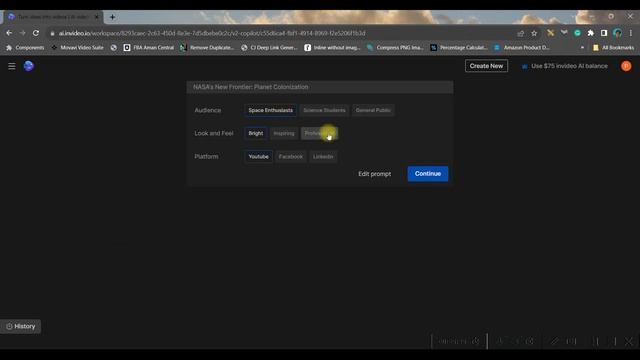The width and height of the screenshot is (640, 360).
Task: Choose Inspiring look and feel
Action: click(x=284, y=133)
